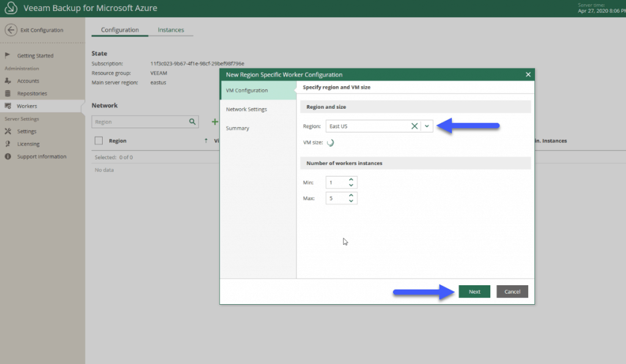This screenshot has height=364, width=626.
Task: Select the Network Settings wizard step
Action: tap(258, 109)
